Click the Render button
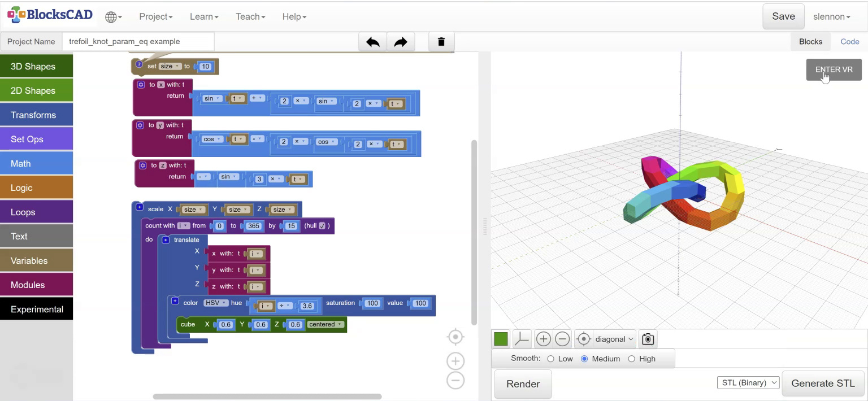This screenshot has height=401, width=868. pyautogui.click(x=522, y=383)
